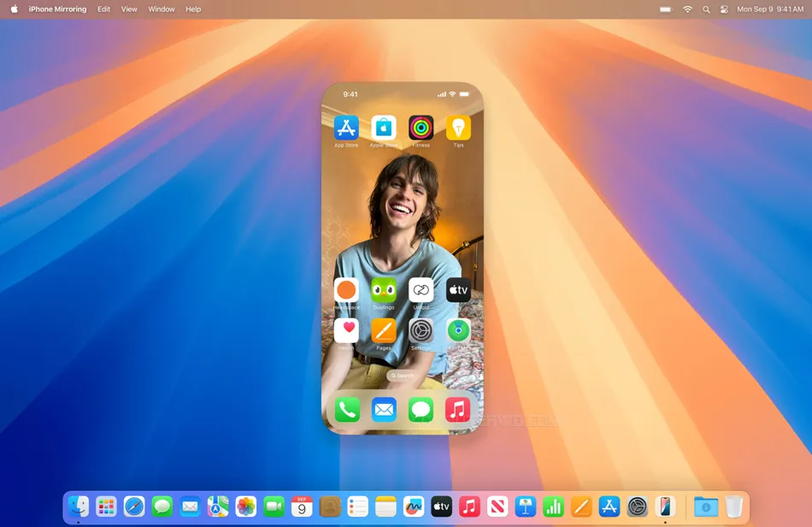The width and height of the screenshot is (812, 527).
Task: Open the Find My app on iPhone
Action: coord(458,330)
